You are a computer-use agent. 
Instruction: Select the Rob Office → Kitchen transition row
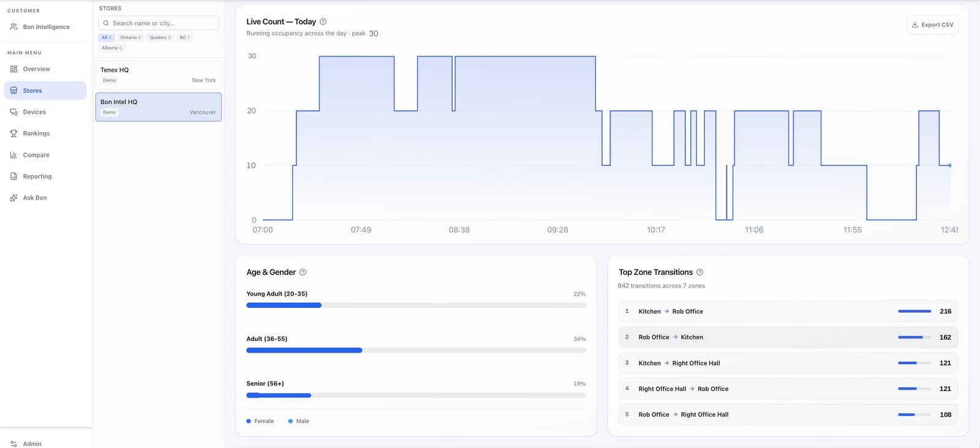[788, 337]
